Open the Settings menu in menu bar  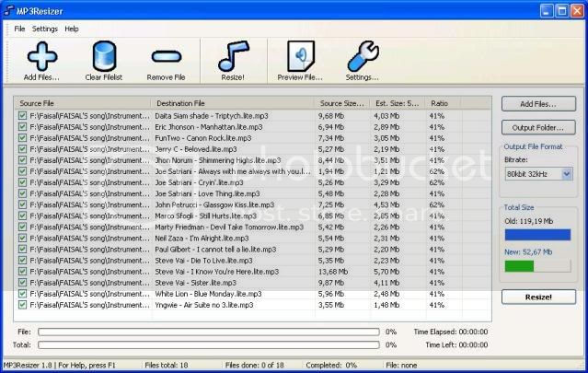(x=45, y=29)
